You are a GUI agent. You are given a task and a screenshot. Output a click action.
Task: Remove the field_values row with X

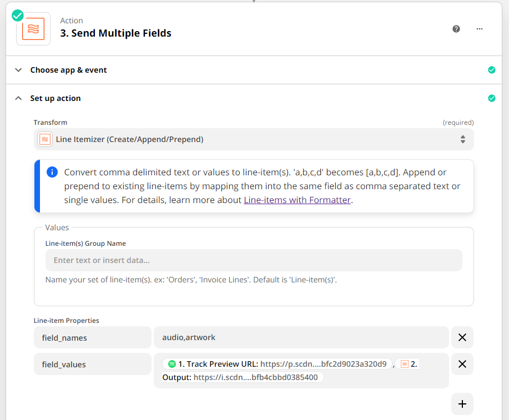(x=462, y=364)
